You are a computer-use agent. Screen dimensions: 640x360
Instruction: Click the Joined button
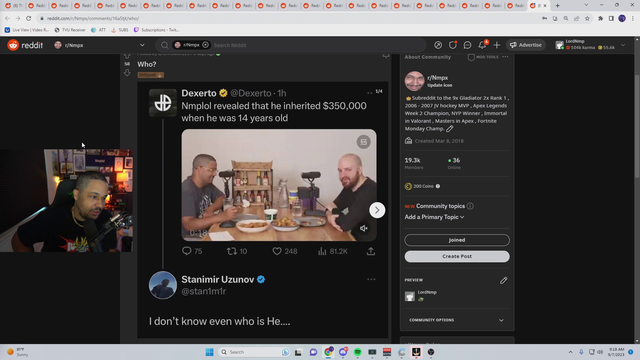point(457,240)
